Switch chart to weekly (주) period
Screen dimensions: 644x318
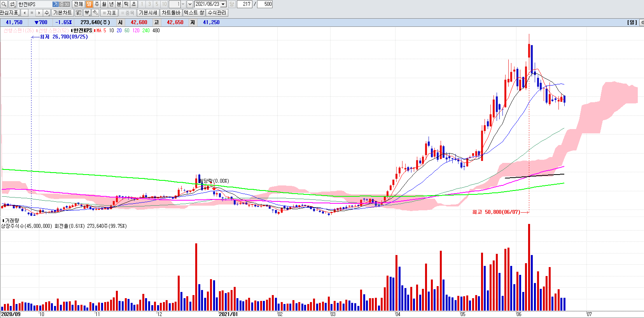pyautogui.click(x=97, y=4)
